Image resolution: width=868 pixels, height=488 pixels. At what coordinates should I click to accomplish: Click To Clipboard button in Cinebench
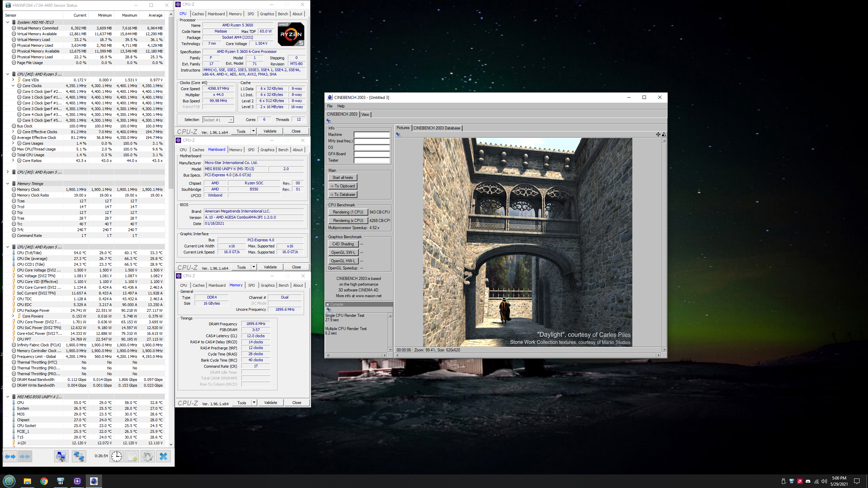coord(342,186)
